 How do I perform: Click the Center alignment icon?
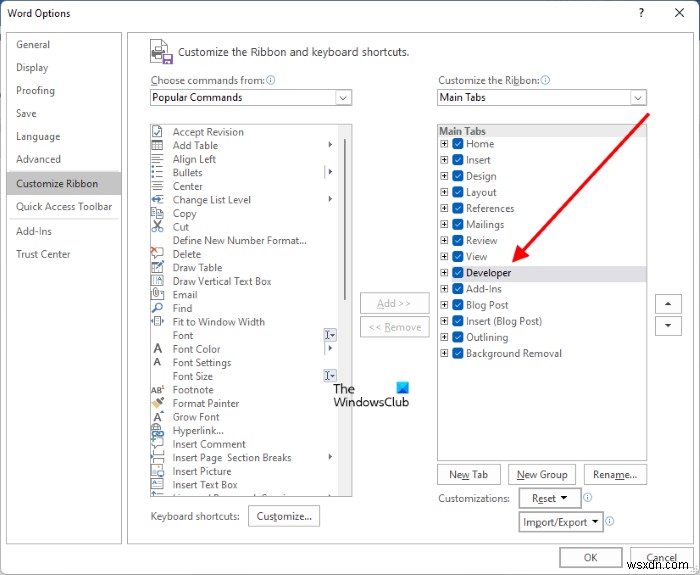pyautogui.click(x=157, y=186)
